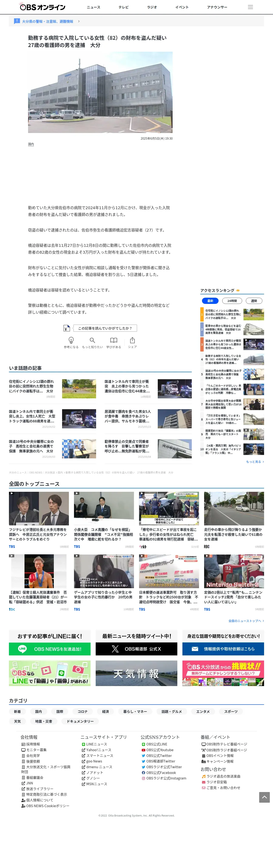Open rank 10 大阪・関西万博 ranking item
The height and width of the screenshot is (868, 273).
(x=232, y=449)
